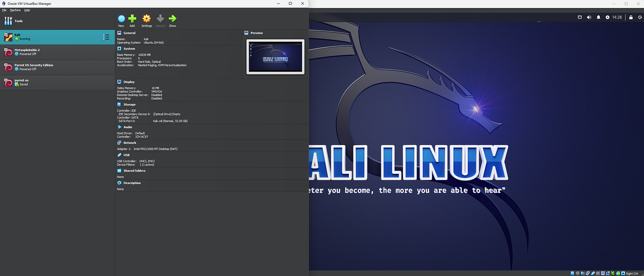Select the saved parrot os machine

point(57,82)
